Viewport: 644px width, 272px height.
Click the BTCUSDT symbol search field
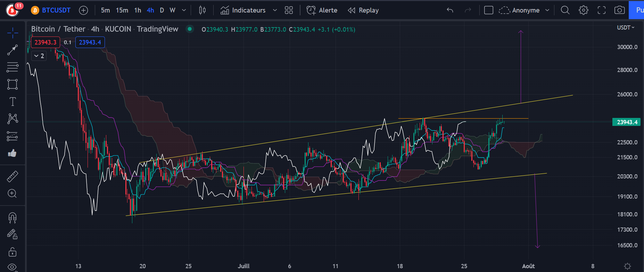pyautogui.click(x=56, y=10)
